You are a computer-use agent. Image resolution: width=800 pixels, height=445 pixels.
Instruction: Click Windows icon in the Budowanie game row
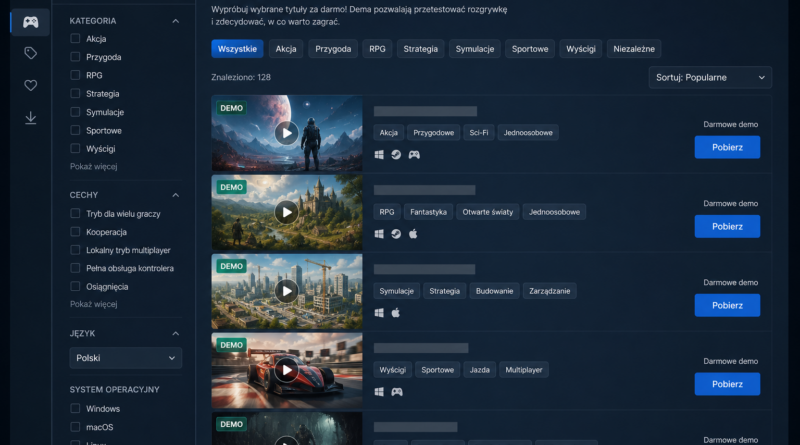pyautogui.click(x=379, y=313)
